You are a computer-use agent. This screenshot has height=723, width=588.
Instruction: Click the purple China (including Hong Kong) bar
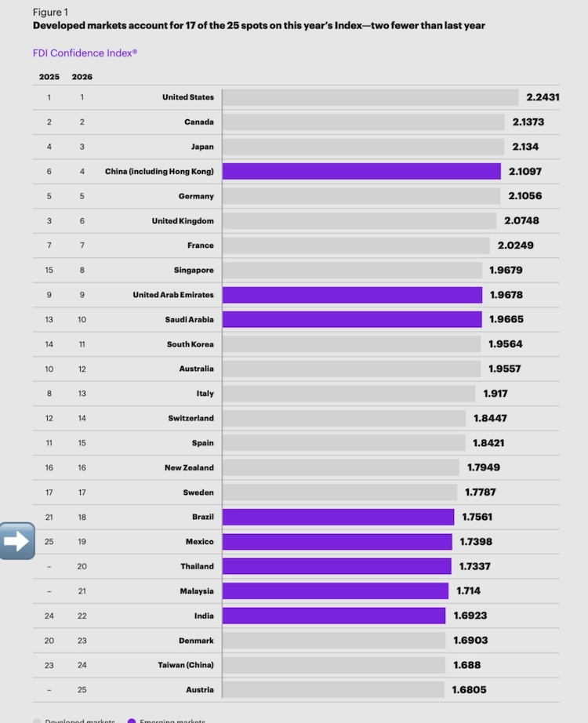(x=361, y=171)
